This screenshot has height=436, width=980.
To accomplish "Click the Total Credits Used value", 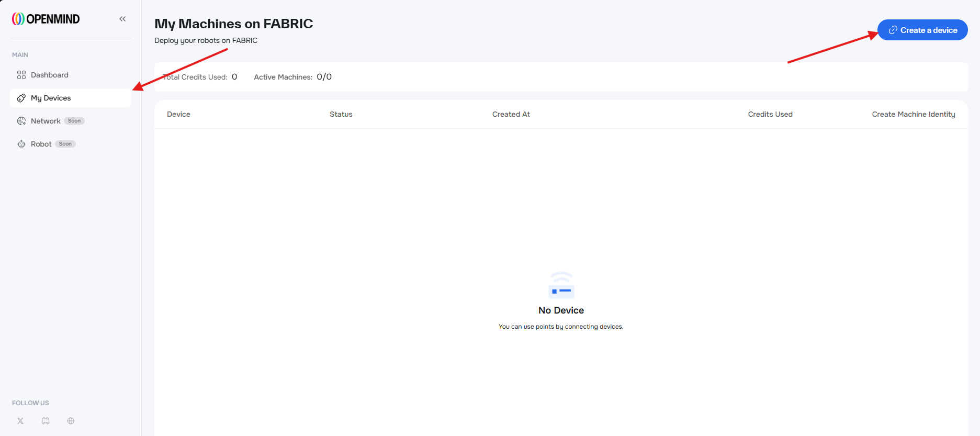I will click(x=234, y=77).
